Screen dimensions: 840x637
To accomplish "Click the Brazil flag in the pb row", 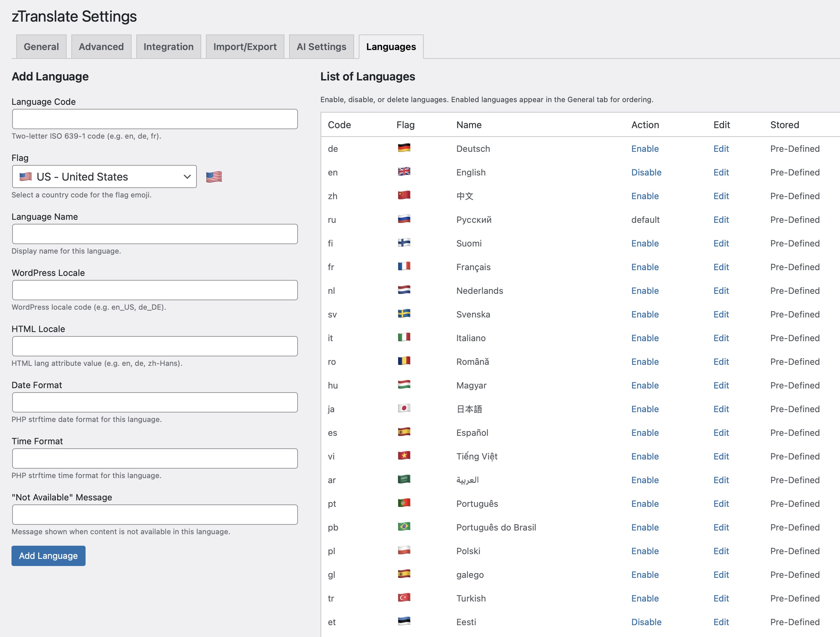I will click(404, 526).
